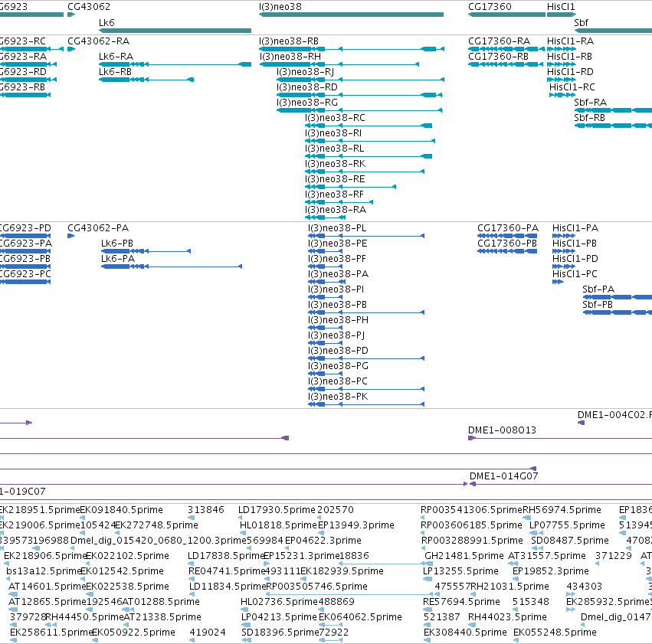
Task: Select transcript l(3)neo38-RG
Action: click(307, 103)
